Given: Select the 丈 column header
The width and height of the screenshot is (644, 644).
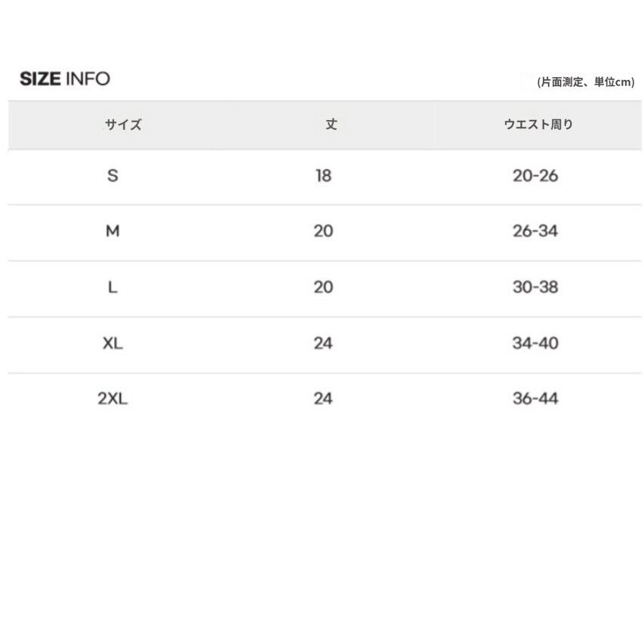Looking at the screenshot, I should (331, 125).
